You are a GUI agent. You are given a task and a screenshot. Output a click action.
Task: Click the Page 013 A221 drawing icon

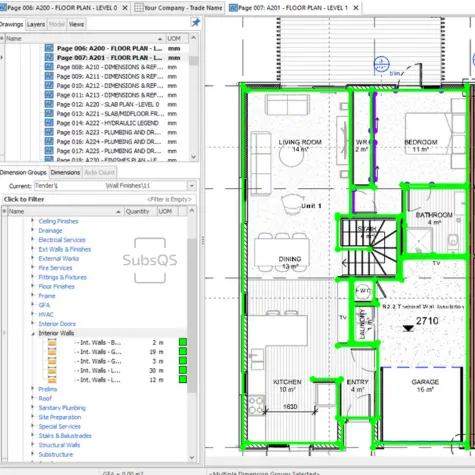tap(49, 113)
